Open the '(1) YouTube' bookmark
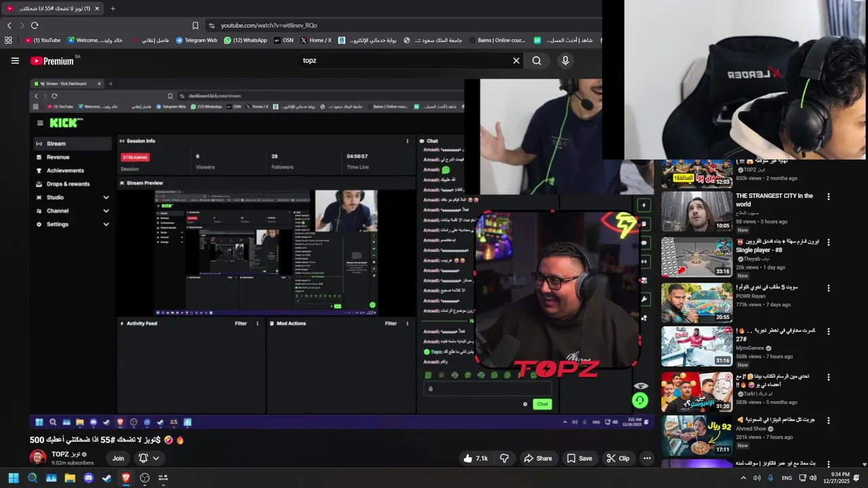This screenshot has height=488, width=868. pos(43,40)
